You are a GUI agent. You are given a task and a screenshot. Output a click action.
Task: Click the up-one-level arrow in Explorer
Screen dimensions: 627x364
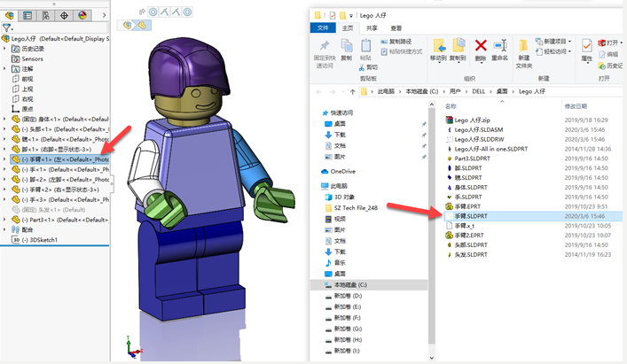pos(352,92)
